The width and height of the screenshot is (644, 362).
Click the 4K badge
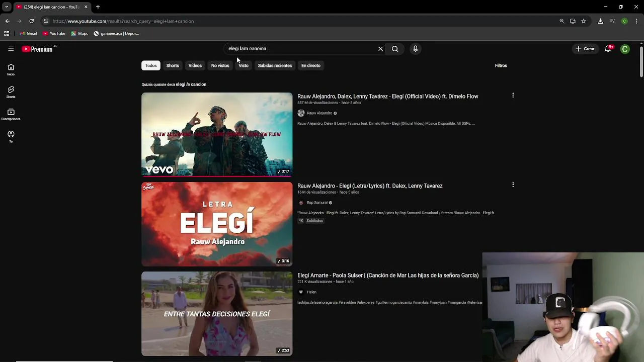[301, 221]
